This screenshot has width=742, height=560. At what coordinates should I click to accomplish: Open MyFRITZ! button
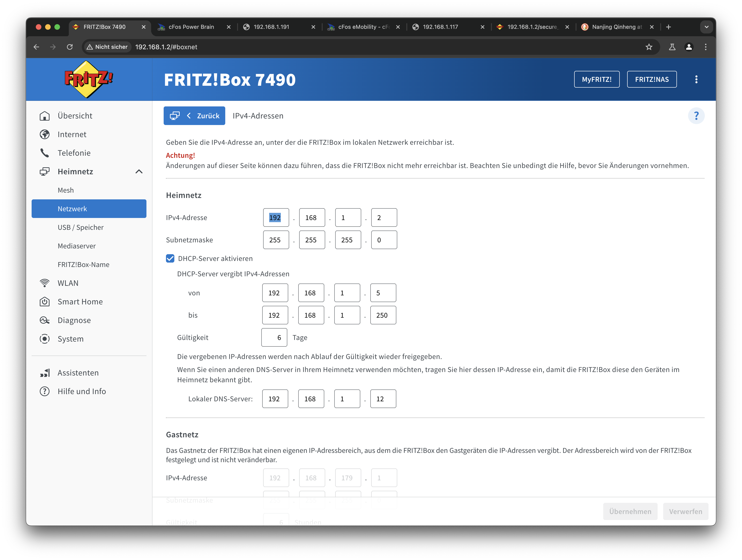coord(596,79)
